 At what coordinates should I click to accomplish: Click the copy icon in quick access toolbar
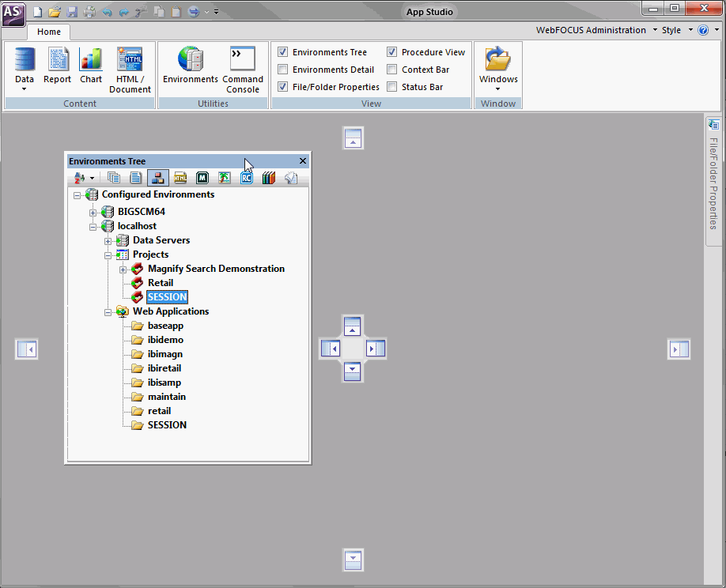pyautogui.click(x=159, y=12)
